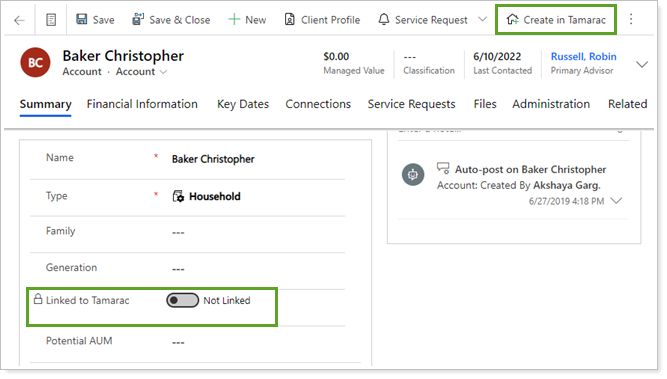
Task: Click the Save button label
Action: (x=104, y=20)
